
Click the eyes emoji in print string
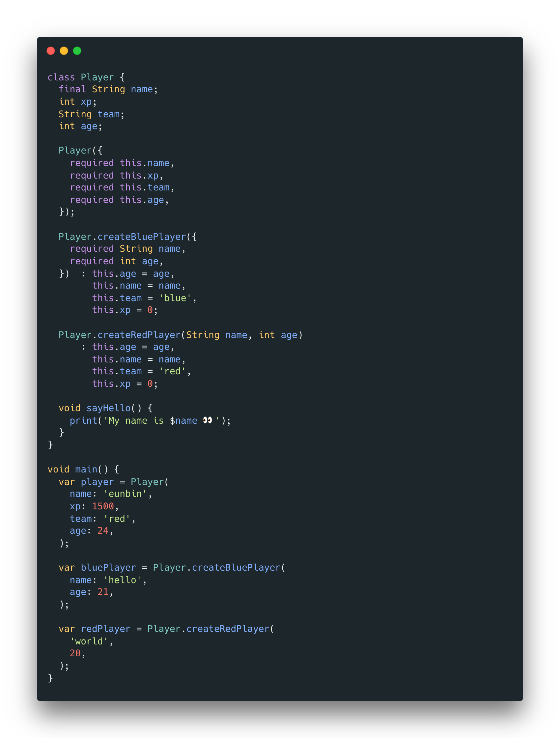click(x=208, y=420)
